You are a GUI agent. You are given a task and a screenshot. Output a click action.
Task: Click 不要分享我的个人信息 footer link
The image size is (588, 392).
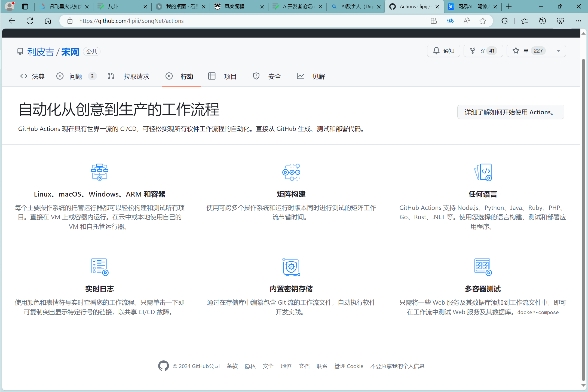tap(397, 366)
